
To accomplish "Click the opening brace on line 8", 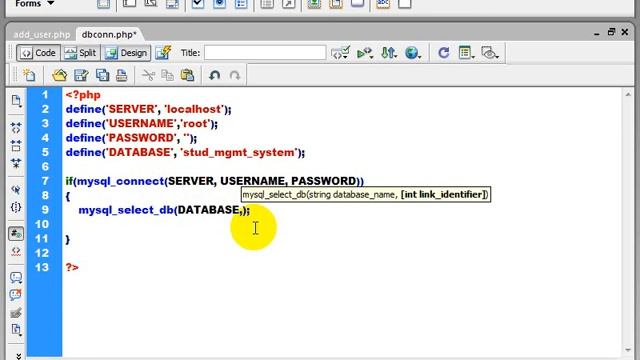I will pos(68,196).
